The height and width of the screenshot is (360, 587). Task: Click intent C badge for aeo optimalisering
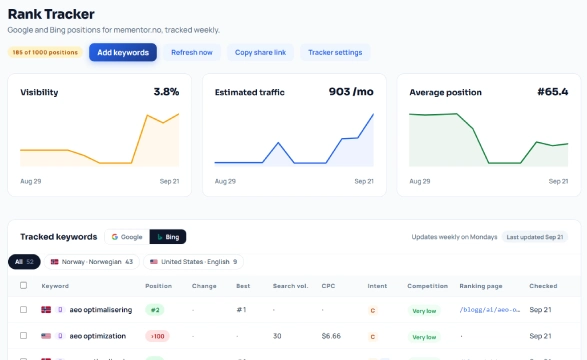point(372,310)
